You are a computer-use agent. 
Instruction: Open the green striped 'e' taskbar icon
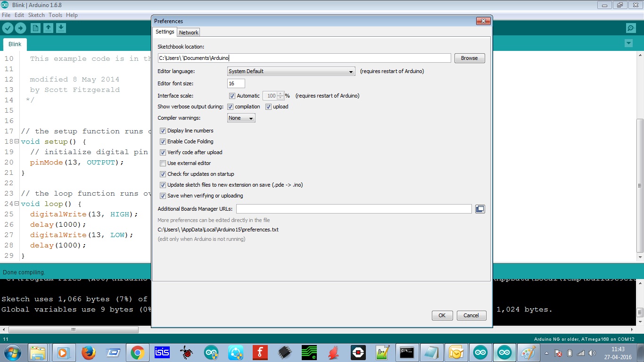tap(309, 353)
